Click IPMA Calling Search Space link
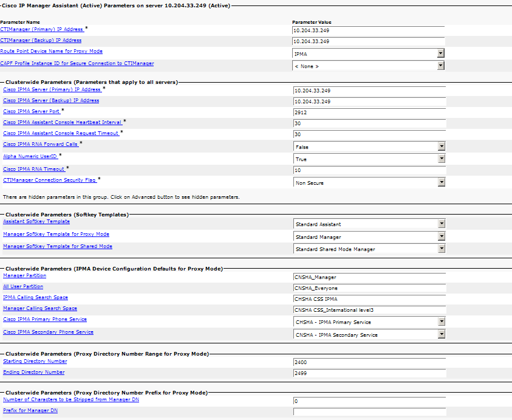Screen dimensions: 512x420 pyautogui.click(x=35, y=297)
